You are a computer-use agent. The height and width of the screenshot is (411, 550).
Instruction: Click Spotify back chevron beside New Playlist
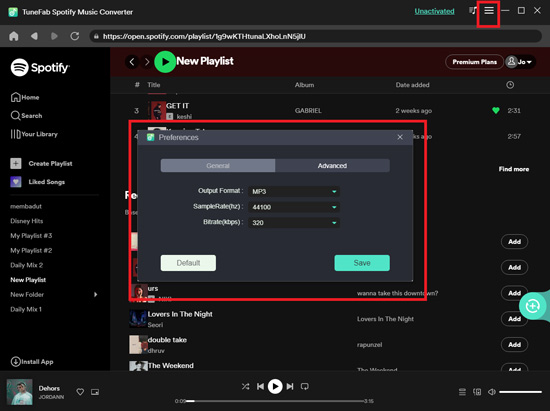132,62
